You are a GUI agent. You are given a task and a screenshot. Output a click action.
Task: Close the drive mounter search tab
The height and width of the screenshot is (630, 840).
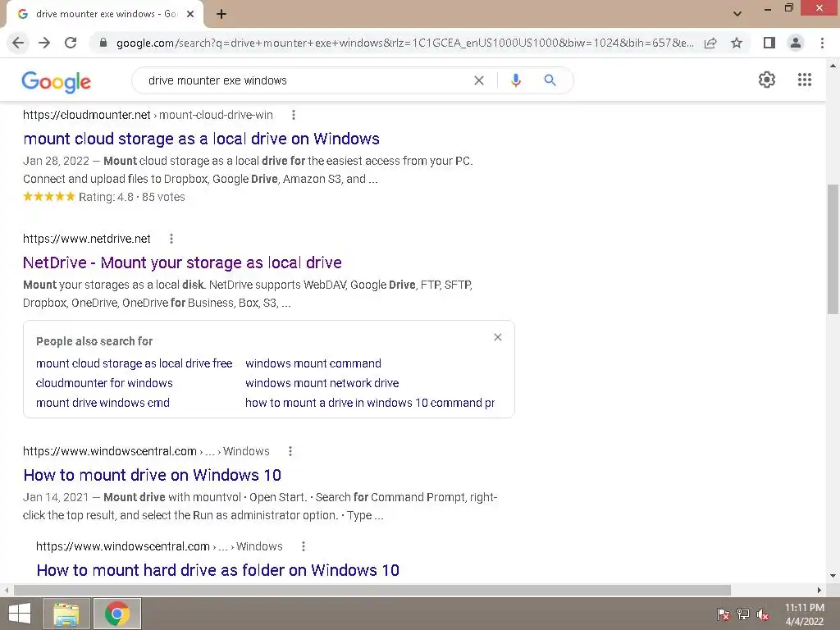pos(190,14)
